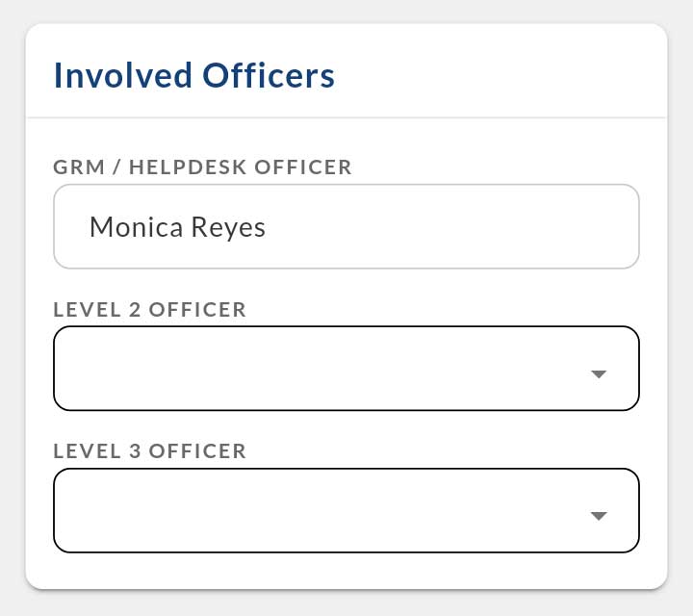
Task: Click the GRM / Helpdesk Officer label
Action: tap(203, 167)
